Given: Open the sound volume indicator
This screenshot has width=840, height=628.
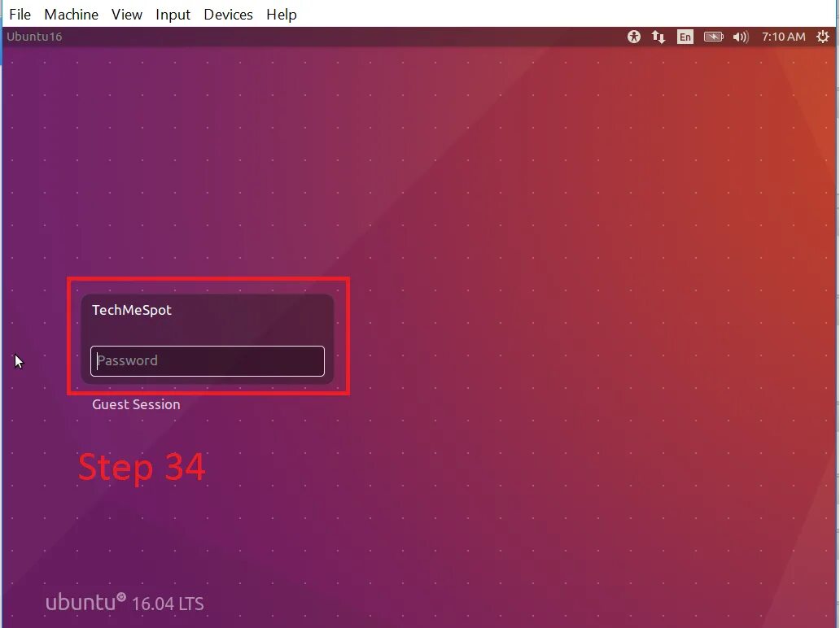Looking at the screenshot, I should click(741, 37).
